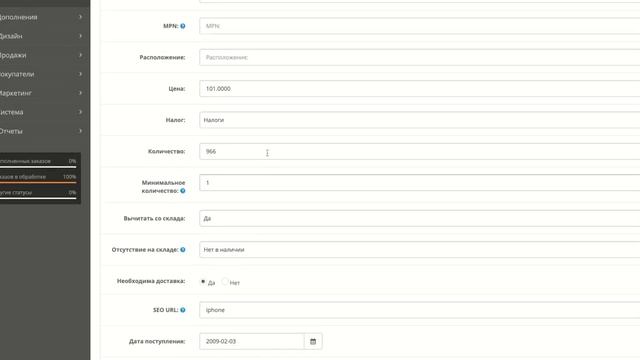Open the Налог dropdown
Image resolution: width=640 pixels, height=360 pixels.
coord(420,120)
